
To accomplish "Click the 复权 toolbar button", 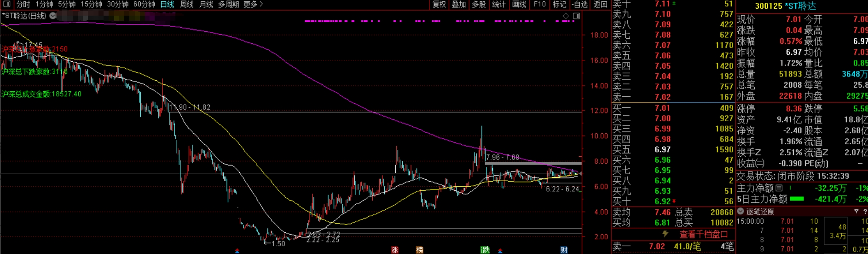I will pos(439,4).
